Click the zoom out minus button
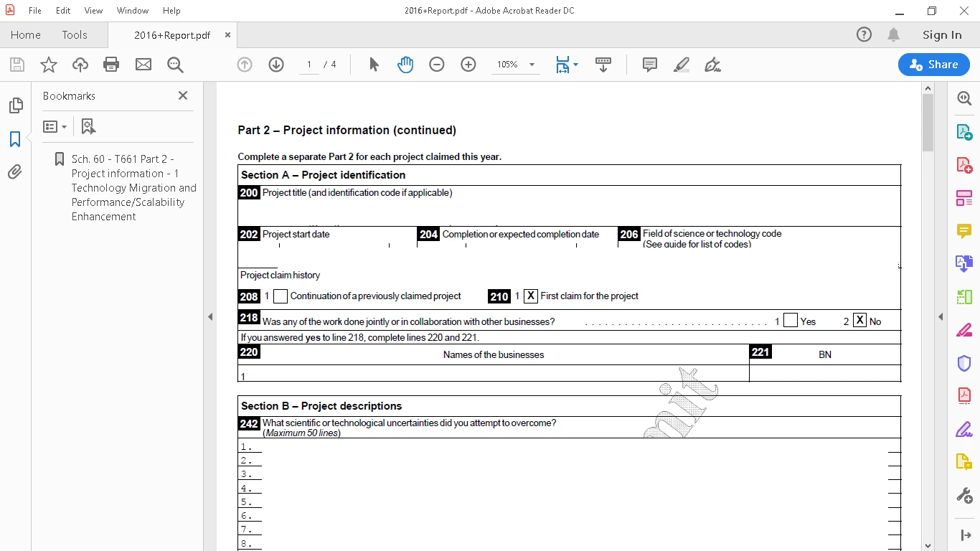The height and width of the screenshot is (551, 980). click(x=437, y=65)
